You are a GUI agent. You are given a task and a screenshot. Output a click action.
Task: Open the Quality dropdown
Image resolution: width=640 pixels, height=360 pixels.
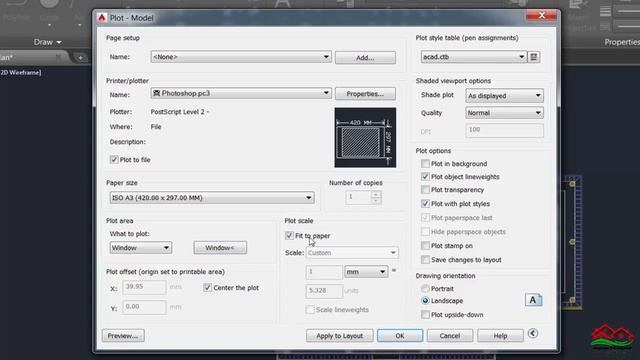tap(504, 113)
